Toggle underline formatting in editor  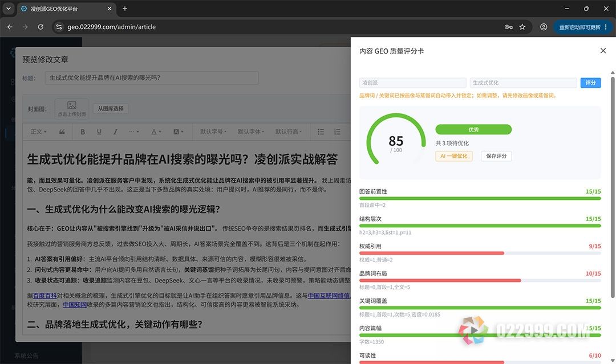tap(99, 132)
